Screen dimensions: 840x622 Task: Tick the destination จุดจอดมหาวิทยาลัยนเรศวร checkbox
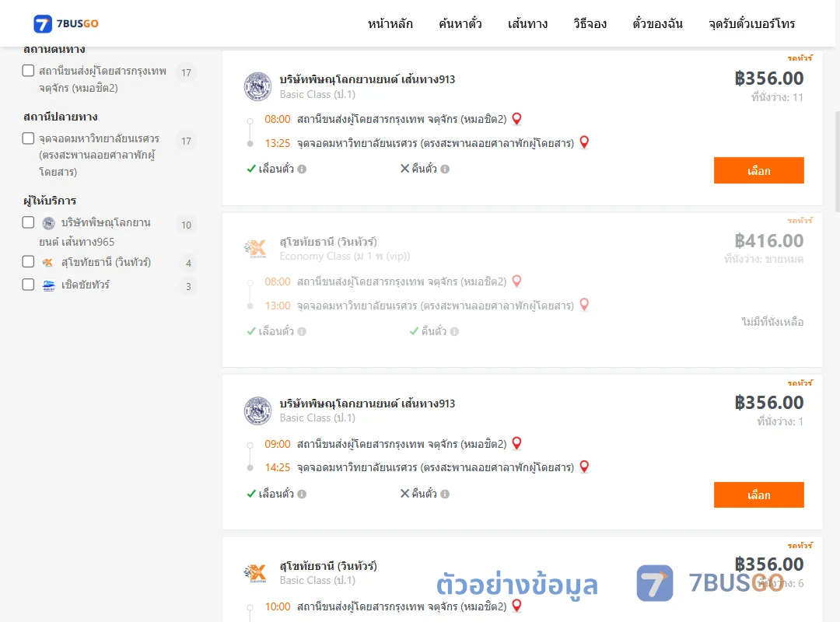(x=29, y=138)
